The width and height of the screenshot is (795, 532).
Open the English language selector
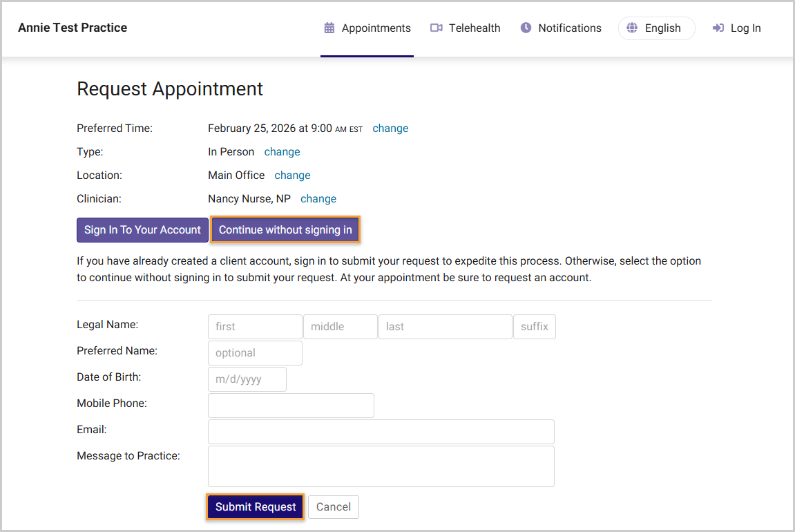[657, 28]
